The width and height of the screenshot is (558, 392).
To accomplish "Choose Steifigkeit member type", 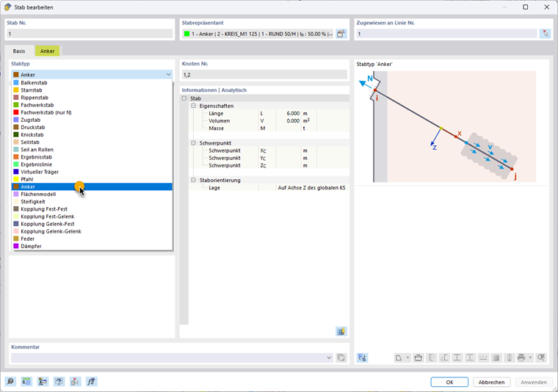I will [93, 201].
